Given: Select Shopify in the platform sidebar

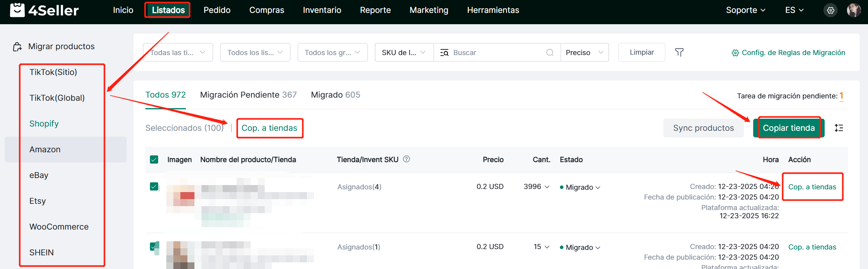Looking at the screenshot, I should (x=44, y=124).
